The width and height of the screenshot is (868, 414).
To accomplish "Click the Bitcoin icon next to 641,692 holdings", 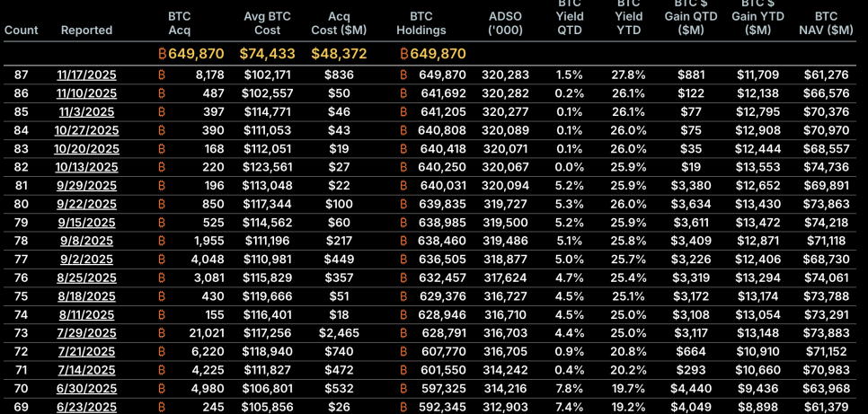I will pos(403,93).
